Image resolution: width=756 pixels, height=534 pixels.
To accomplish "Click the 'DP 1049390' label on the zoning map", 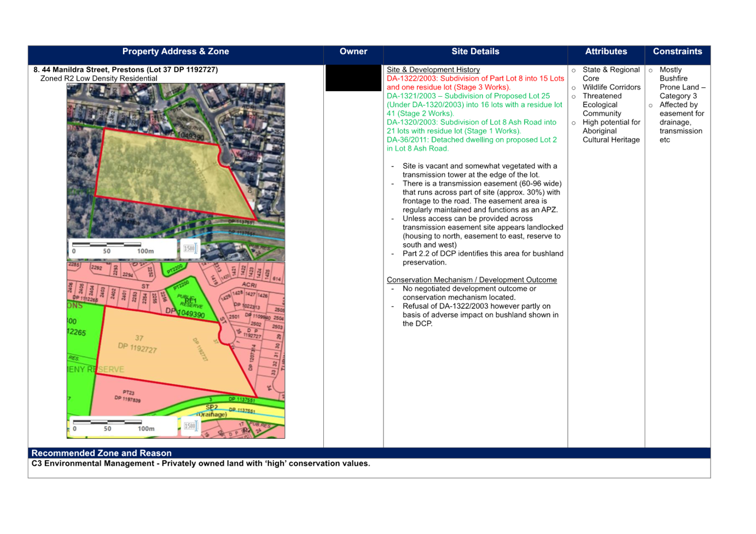I will click(185, 313).
